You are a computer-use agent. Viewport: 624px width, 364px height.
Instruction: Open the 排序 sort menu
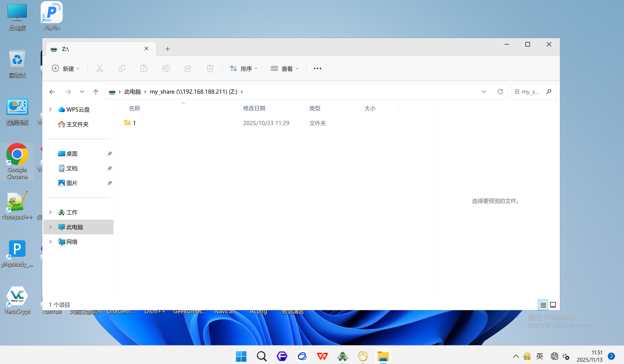(244, 68)
